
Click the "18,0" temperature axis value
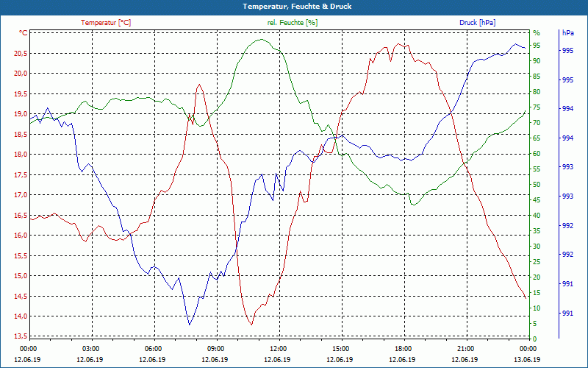21,155
